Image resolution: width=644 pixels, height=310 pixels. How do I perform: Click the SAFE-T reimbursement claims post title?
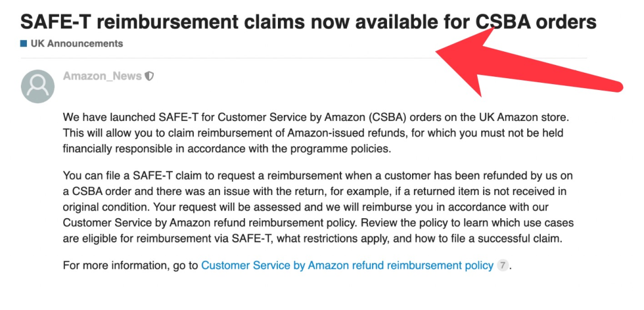point(308,21)
